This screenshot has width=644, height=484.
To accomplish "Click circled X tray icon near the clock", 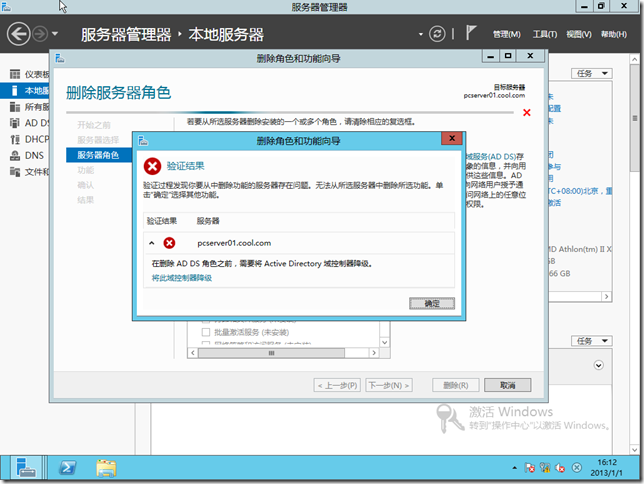I will pos(577,468).
